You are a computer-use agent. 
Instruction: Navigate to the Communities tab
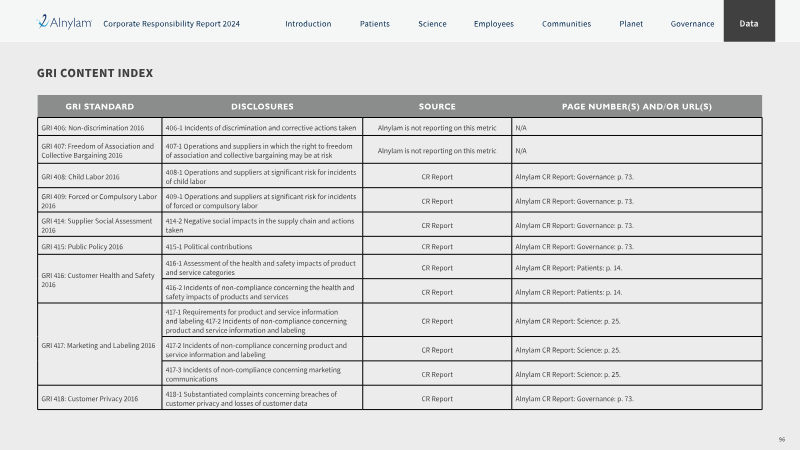[x=566, y=23]
